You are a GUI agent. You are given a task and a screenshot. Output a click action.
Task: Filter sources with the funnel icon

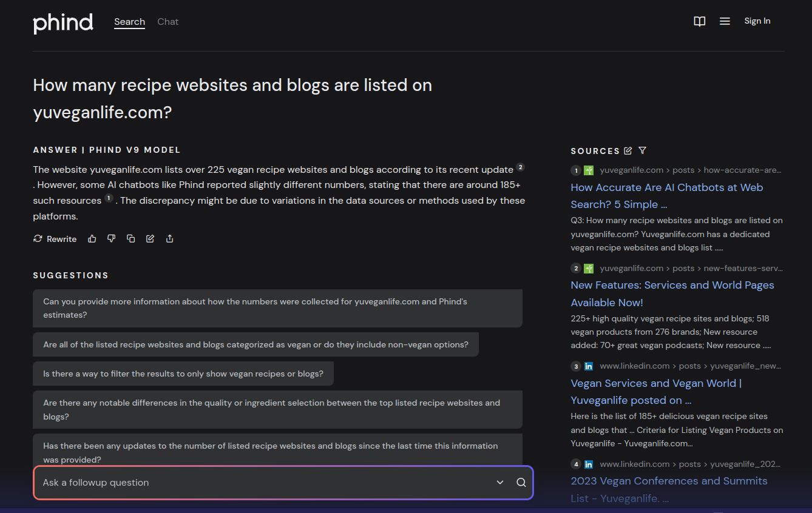642,150
